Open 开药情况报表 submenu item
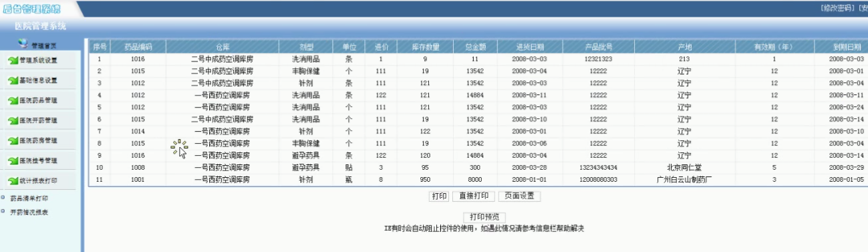Screen dimensions: 868x252 pos(29,212)
